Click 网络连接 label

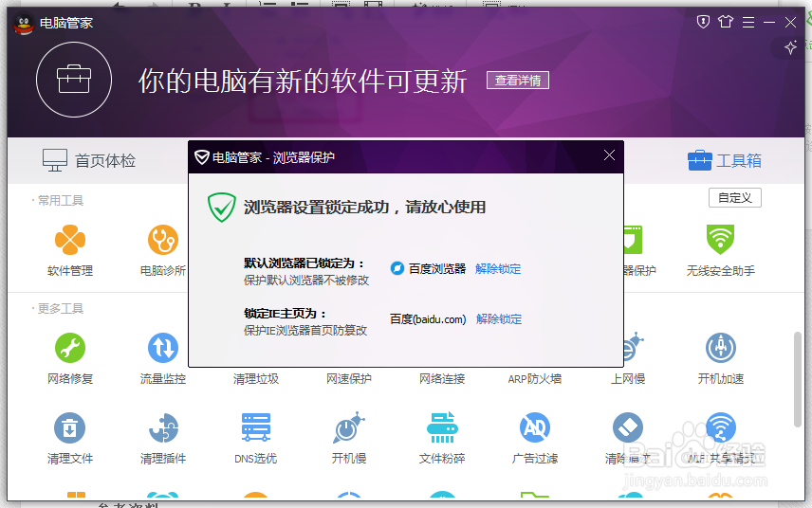click(442, 379)
